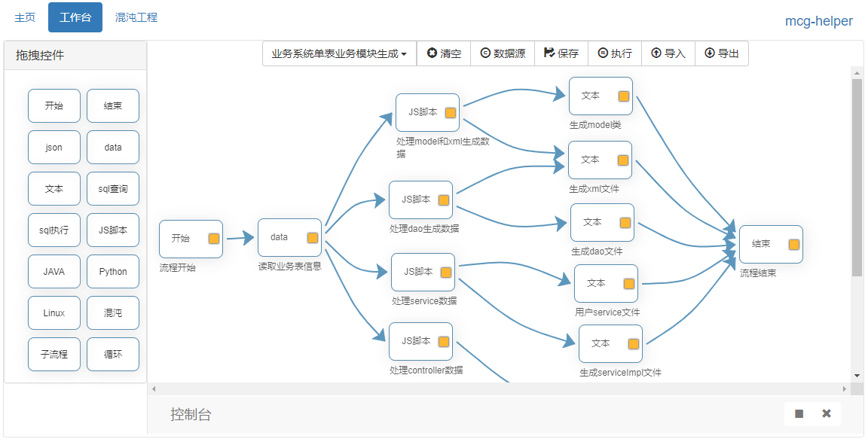The image size is (868, 442).
Task: Click the 导入 import icon button
Action: pos(668,53)
